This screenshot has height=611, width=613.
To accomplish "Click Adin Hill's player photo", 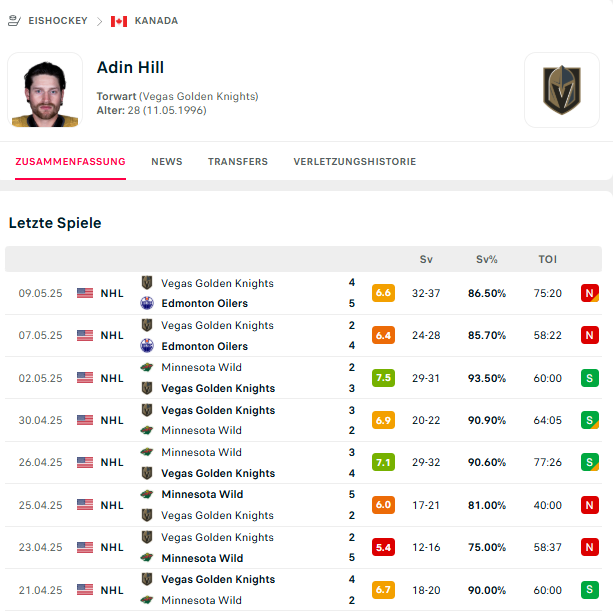I will 45,90.
